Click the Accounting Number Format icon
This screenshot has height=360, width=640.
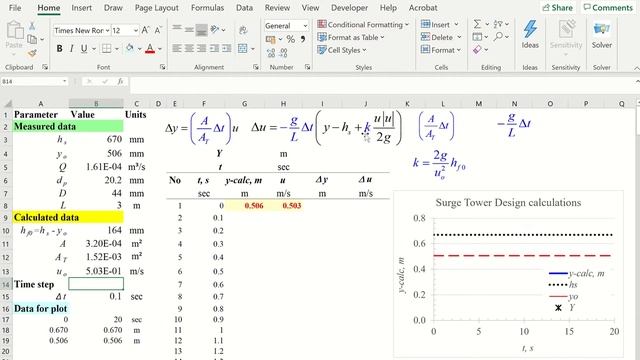coord(270,40)
